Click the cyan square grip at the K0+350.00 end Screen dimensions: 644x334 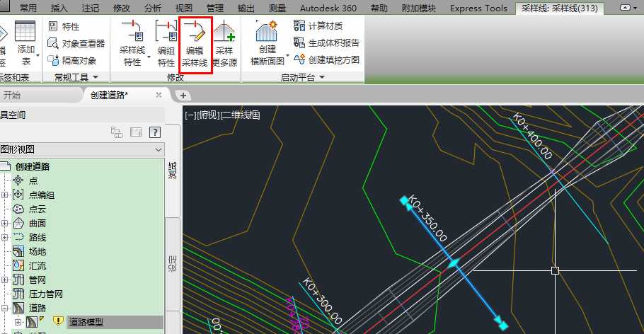click(403, 200)
